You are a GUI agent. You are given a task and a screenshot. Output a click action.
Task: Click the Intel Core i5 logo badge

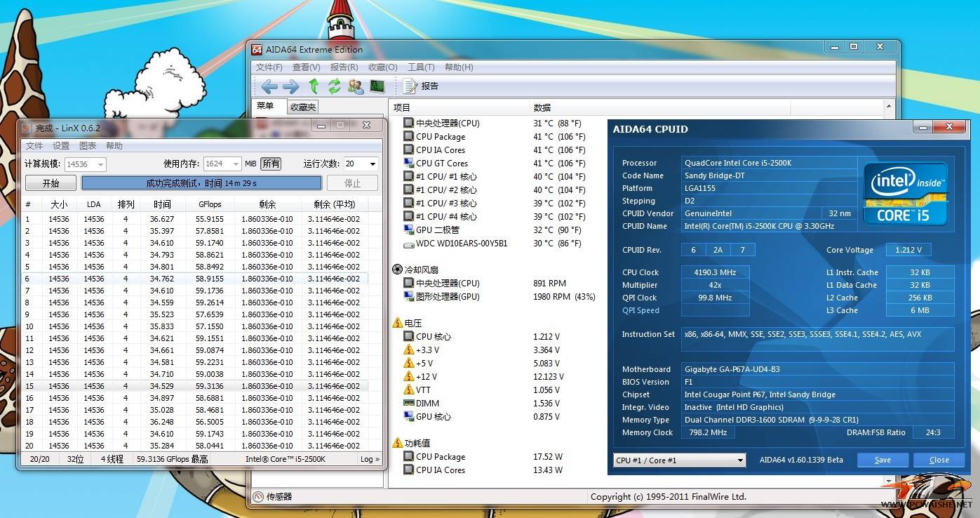coord(905,193)
